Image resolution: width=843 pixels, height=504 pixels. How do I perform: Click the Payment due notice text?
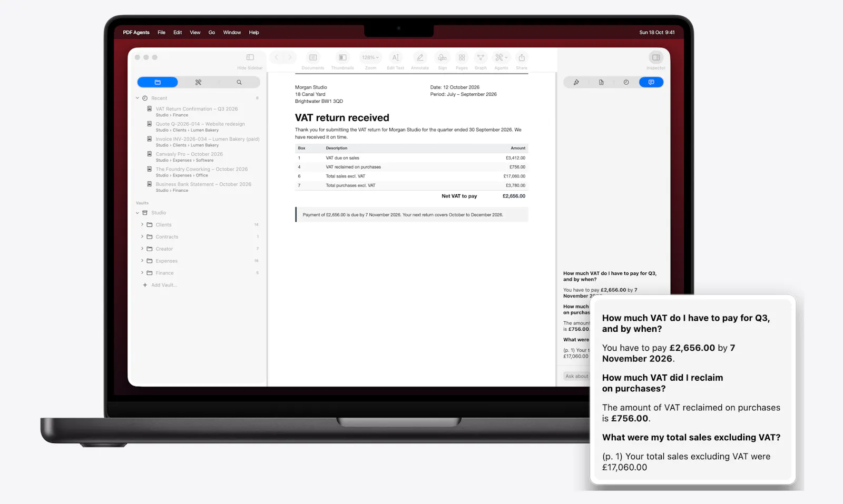point(403,215)
